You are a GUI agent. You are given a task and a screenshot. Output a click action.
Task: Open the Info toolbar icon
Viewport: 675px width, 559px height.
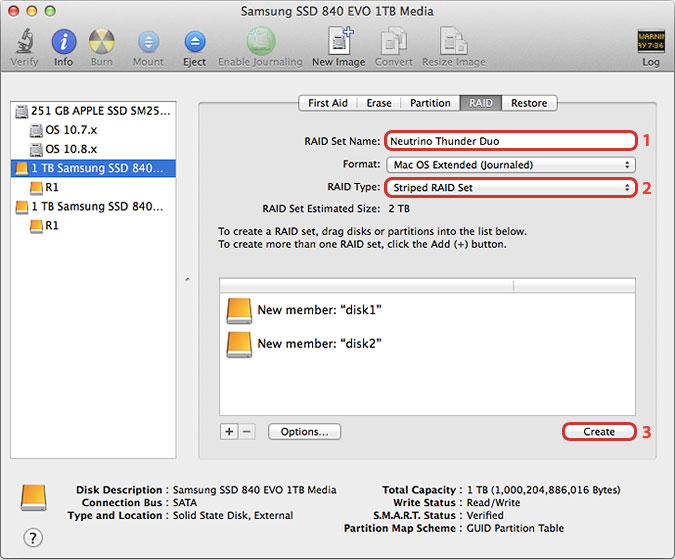pyautogui.click(x=64, y=42)
